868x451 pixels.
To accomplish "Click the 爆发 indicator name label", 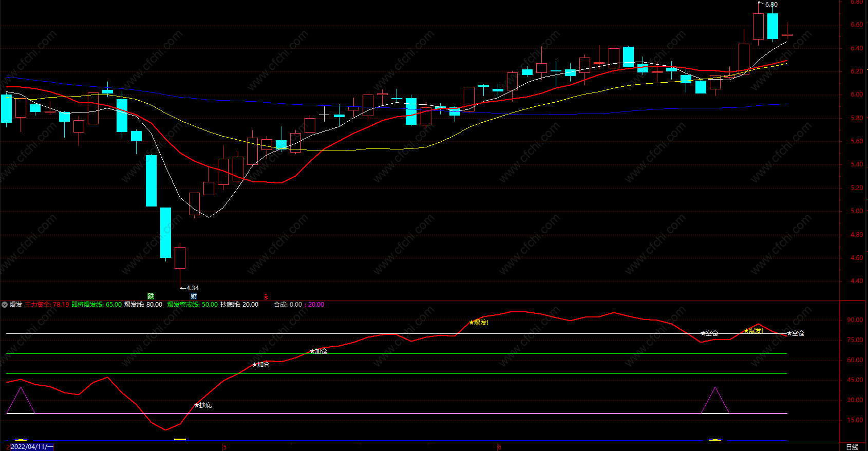I will pyautogui.click(x=16, y=305).
